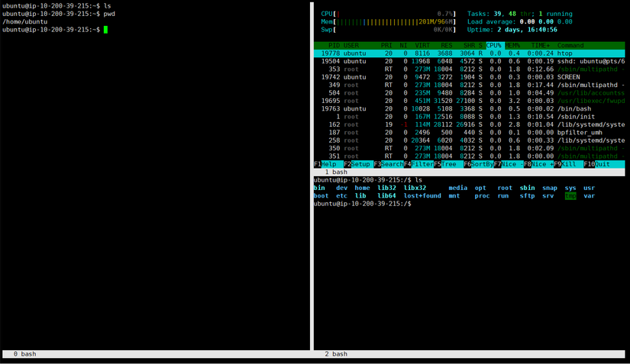Viewport: 630px width, 364px height.
Task: Click the 'media' directory in ls output
Action: pos(457,188)
